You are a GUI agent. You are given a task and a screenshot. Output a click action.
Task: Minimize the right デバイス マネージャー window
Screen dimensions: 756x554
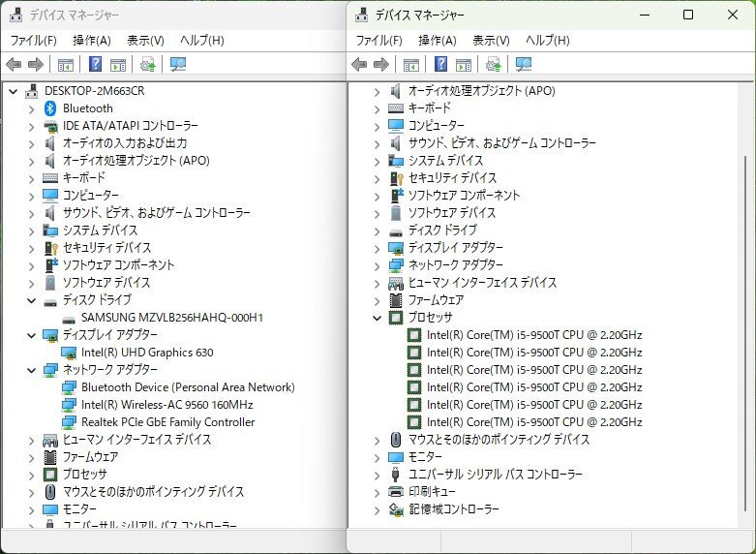(x=645, y=15)
